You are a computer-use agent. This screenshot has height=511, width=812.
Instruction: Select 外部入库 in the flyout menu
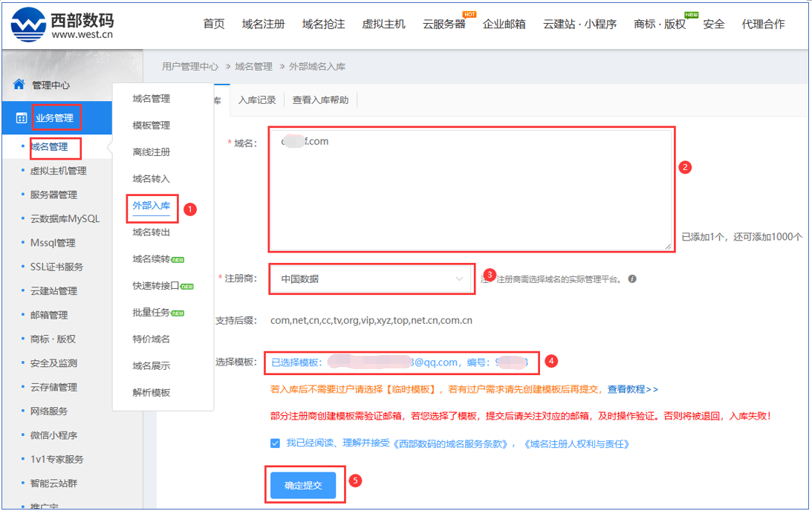[151, 206]
